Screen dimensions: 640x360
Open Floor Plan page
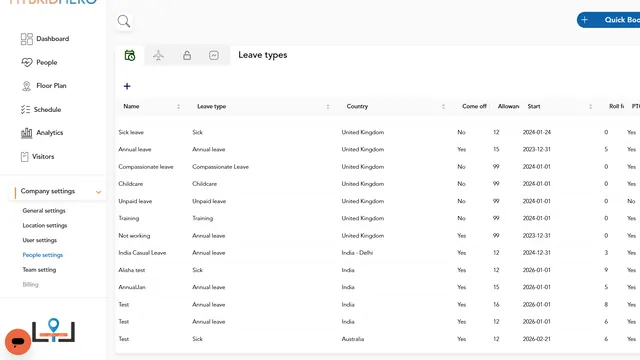pos(51,86)
